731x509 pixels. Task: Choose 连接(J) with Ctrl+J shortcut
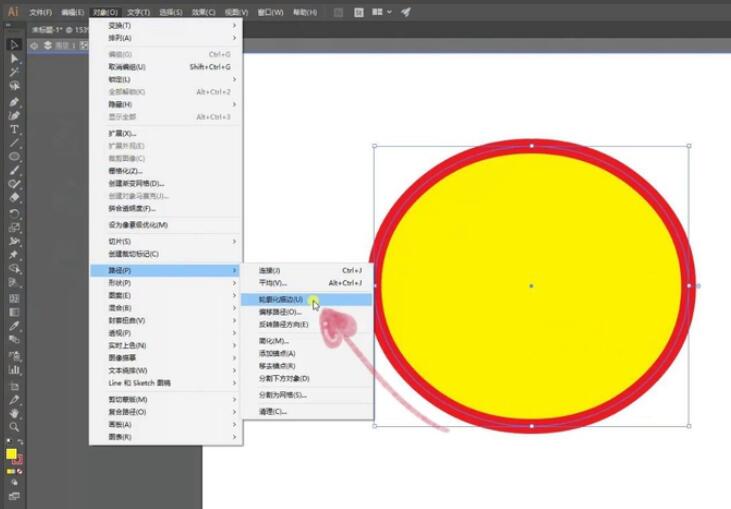tap(307, 270)
